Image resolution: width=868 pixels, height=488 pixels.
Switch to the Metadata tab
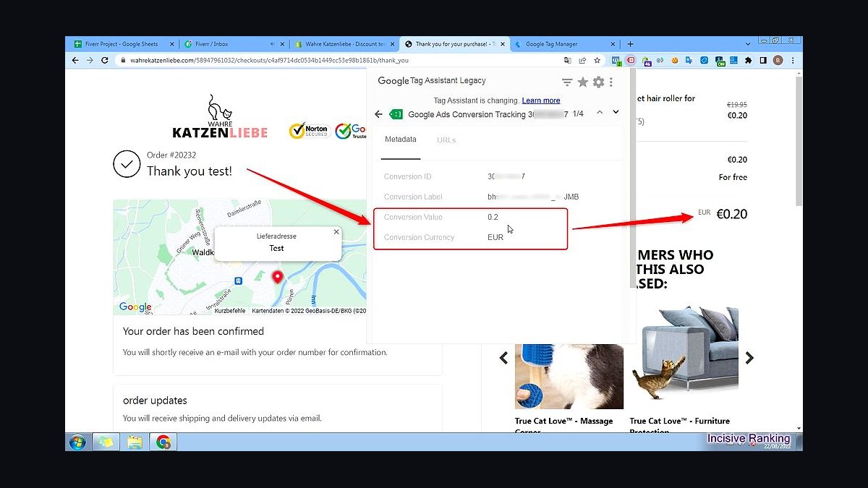pos(401,140)
